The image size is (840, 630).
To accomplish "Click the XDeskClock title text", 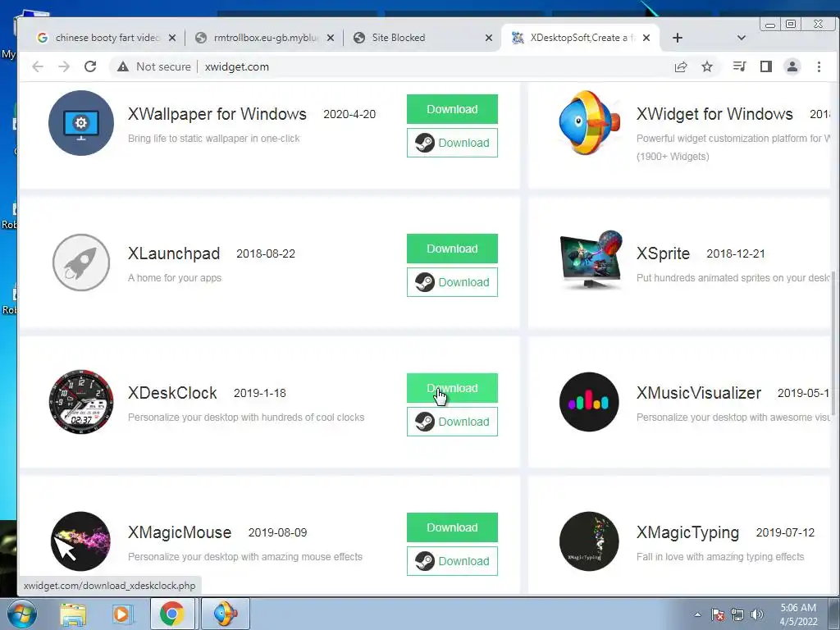I will point(172,393).
